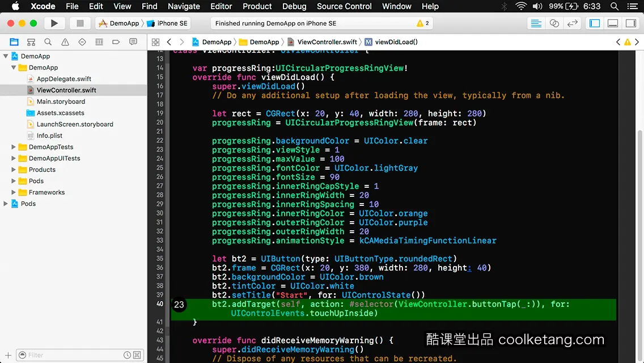This screenshot has width=644, height=363.
Task: Expand the Pods folder inside DemoApp
Action: click(14, 181)
